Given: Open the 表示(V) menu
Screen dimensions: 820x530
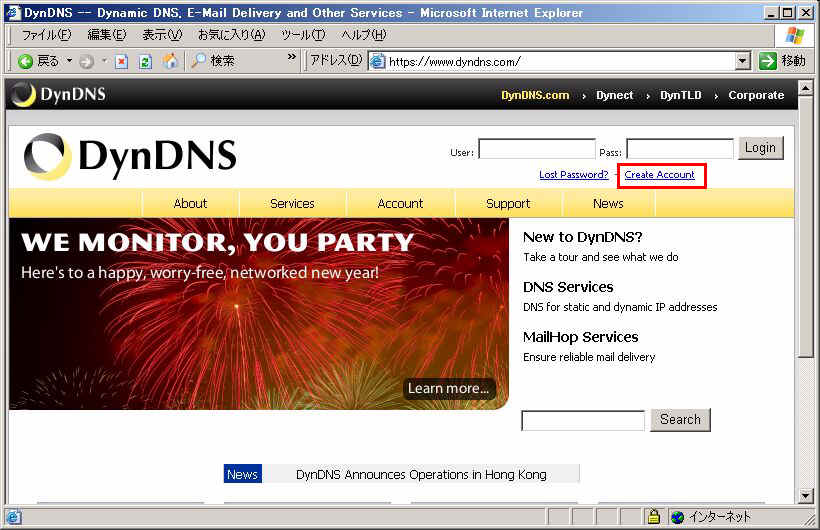Looking at the screenshot, I should point(162,35).
